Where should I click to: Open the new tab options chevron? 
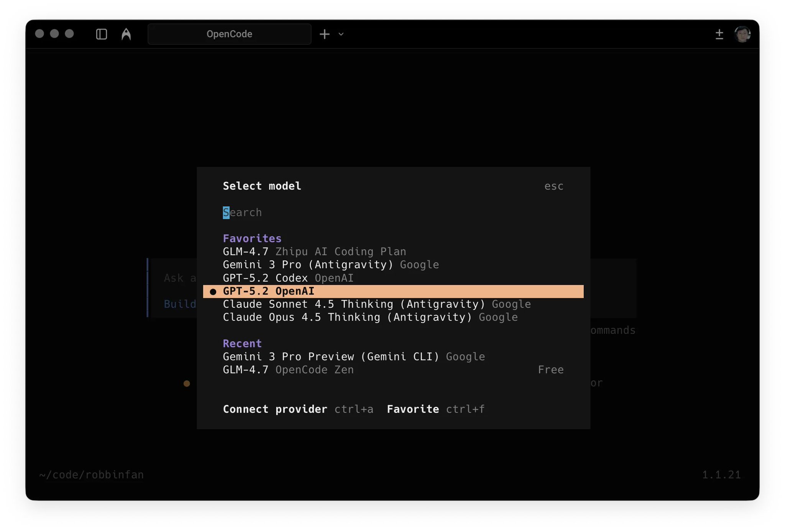point(341,34)
